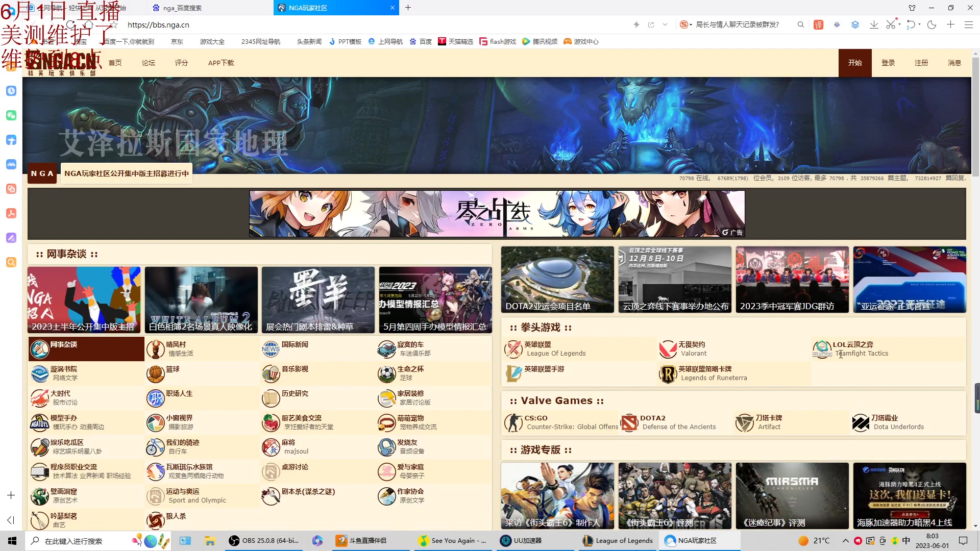Open the 晴风村 forum icon

point(155,349)
